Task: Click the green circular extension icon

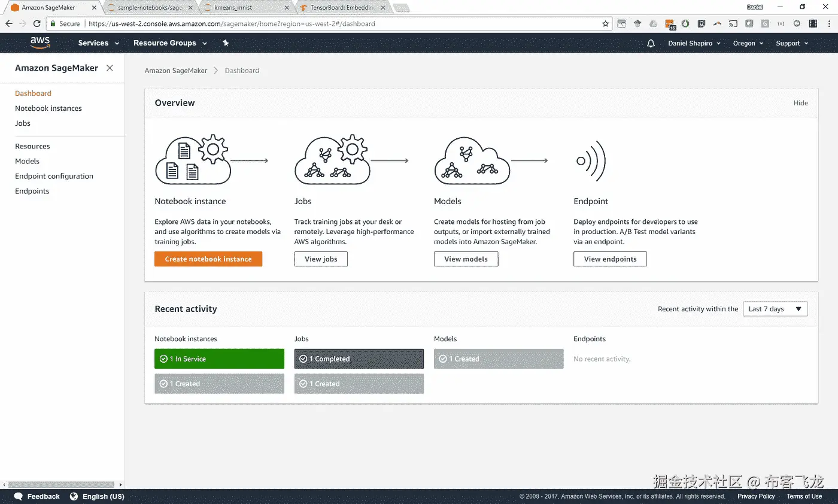Action: pos(685,24)
